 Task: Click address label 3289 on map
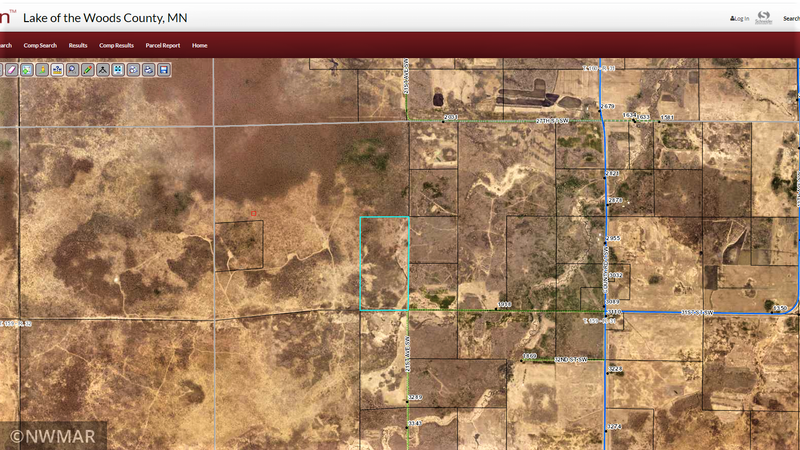tap(415, 397)
